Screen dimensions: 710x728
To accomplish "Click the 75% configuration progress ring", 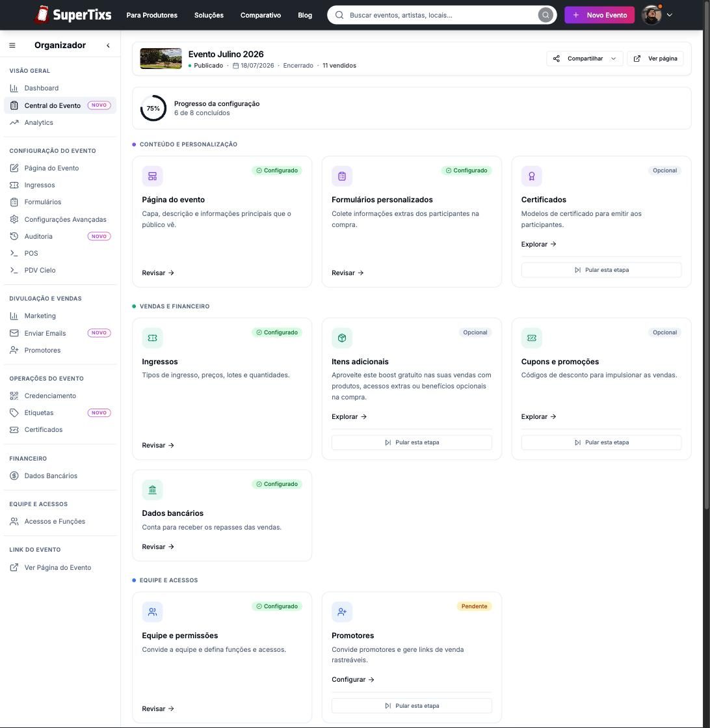I will (153, 108).
